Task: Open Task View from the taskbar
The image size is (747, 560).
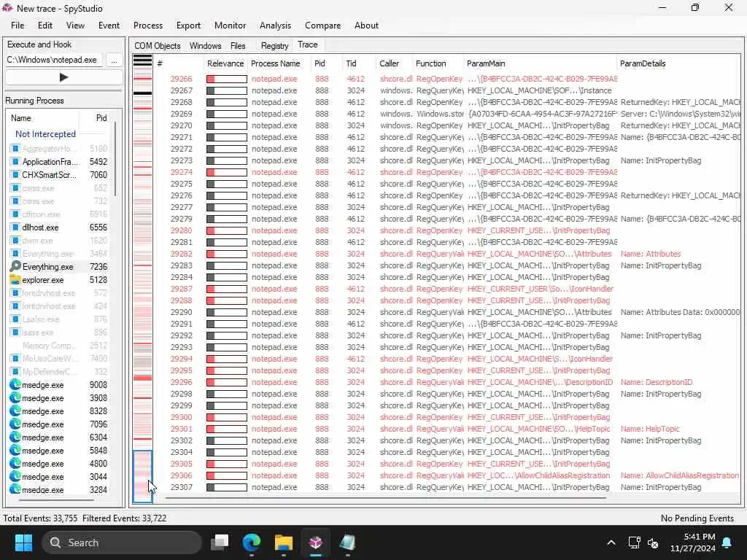Action: click(220, 542)
